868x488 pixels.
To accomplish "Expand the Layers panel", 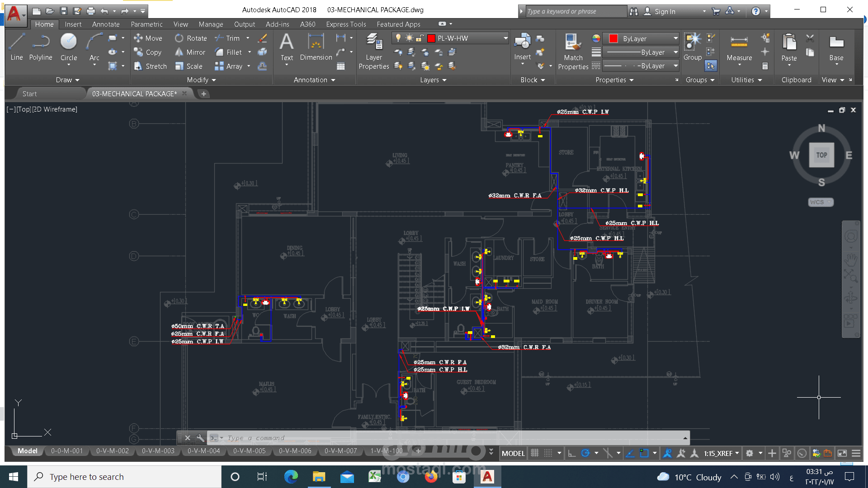I will point(433,80).
